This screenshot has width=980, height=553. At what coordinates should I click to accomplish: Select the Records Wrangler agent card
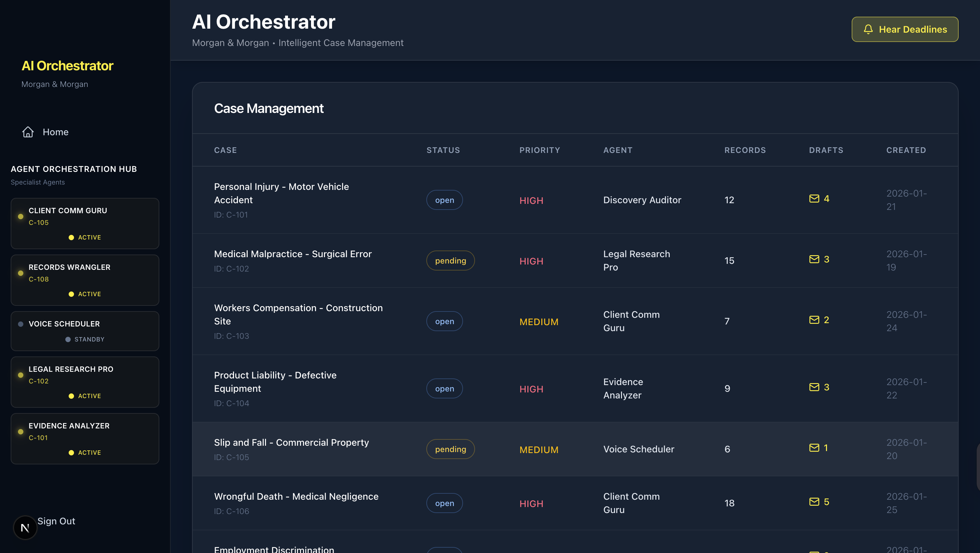(85, 280)
